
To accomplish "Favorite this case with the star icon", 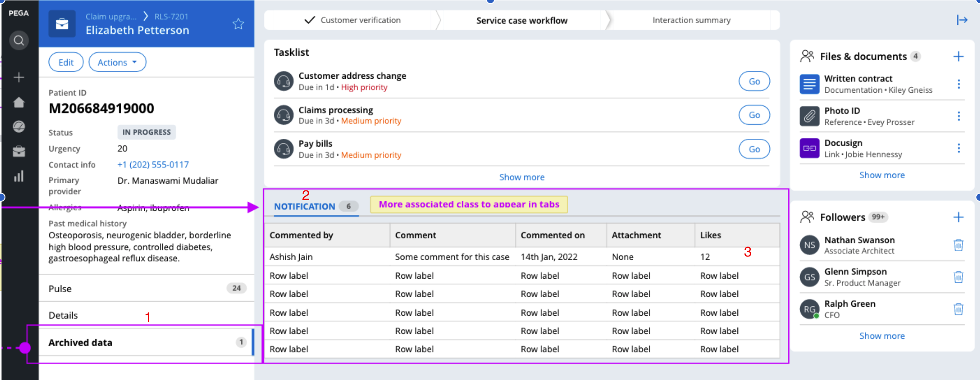I will pyautogui.click(x=238, y=24).
